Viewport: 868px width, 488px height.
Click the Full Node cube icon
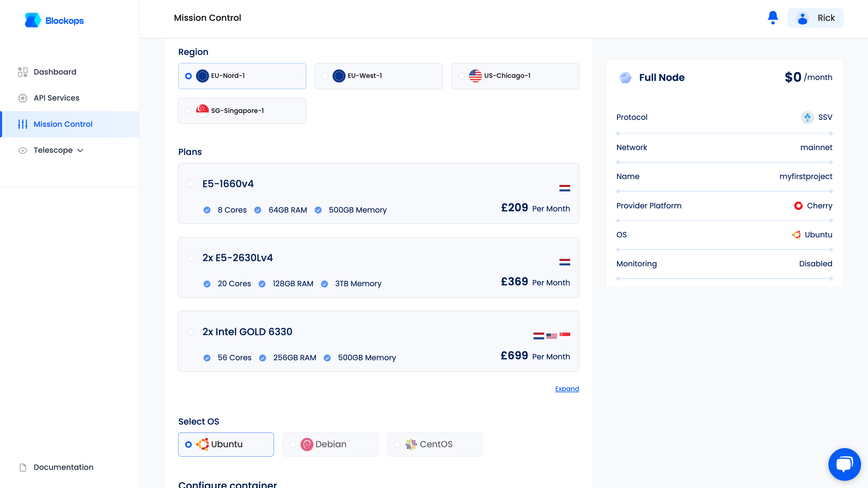click(x=625, y=78)
